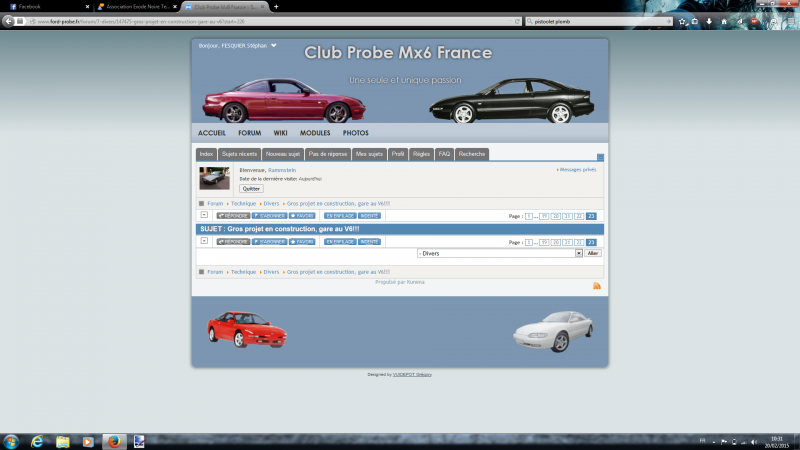Click the site identity icon in URL bar

point(32,21)
